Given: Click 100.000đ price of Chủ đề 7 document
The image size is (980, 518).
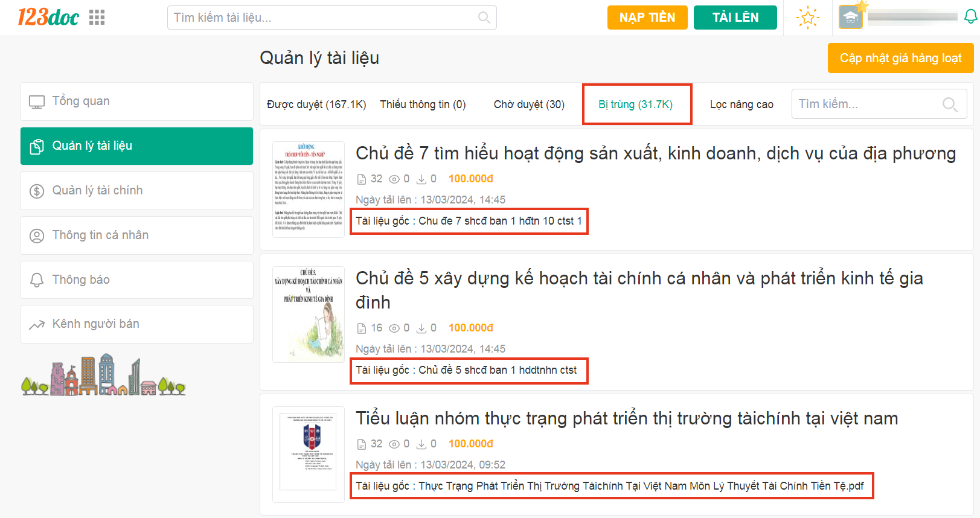Looking at the screenshot, I should pos(471,179).
